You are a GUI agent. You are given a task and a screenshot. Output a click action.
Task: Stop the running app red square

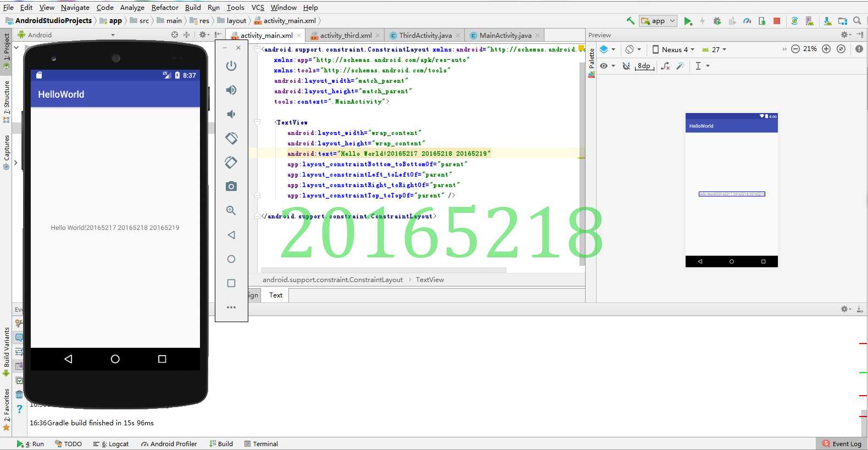777,21
